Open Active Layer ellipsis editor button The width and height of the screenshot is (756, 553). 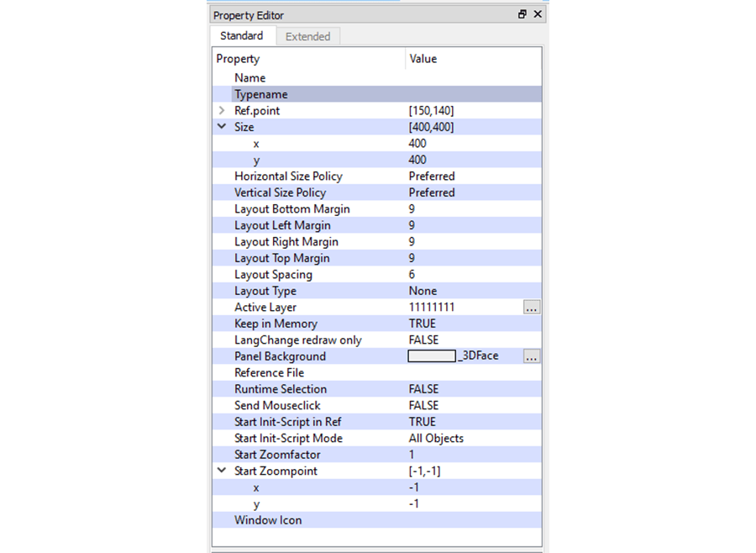(x=531, y=308)
